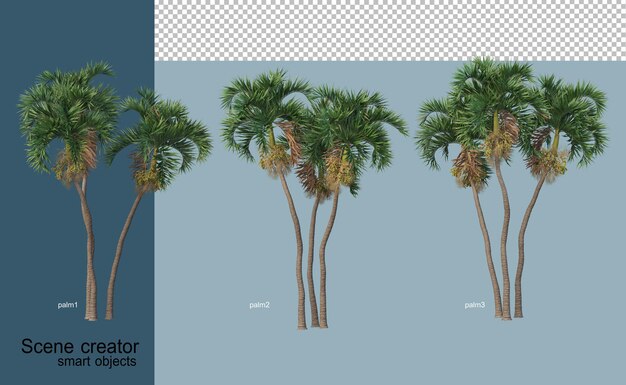Image resolution: width=626 pixels, height=385 pixels.
Task: Select the palm1 tree group image
Action: [x=115, y=191]
